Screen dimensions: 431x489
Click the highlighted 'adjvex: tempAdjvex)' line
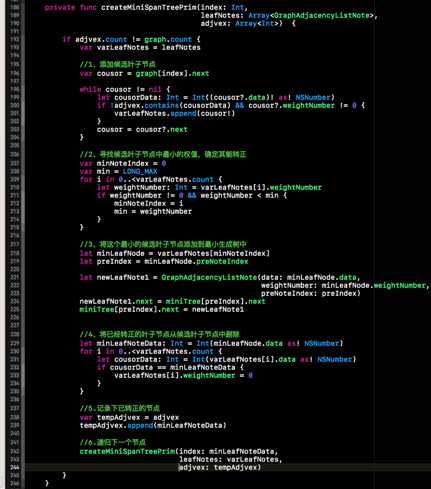(220, 467)
